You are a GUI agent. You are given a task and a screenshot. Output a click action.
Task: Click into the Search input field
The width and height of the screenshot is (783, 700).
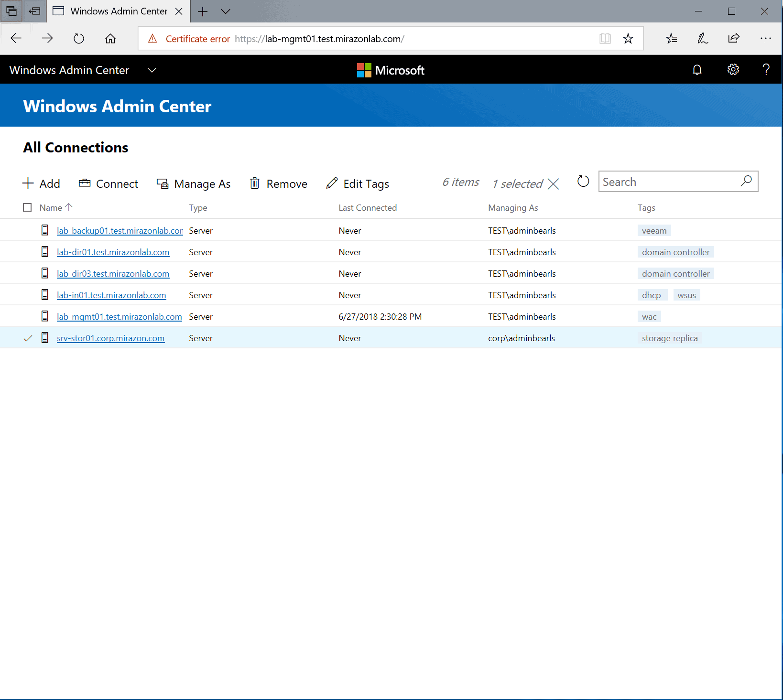pyautogui.click(x=667, y=182)
